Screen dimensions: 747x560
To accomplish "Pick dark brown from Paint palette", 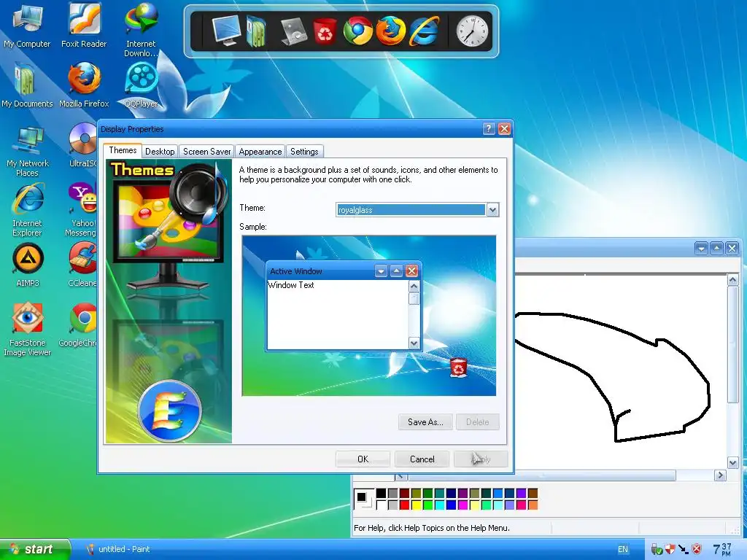I will [533, 494].
